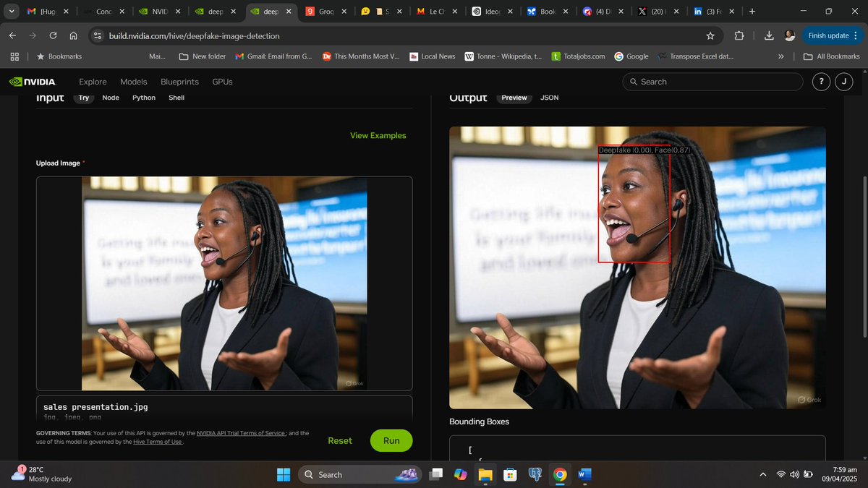Switch to the LinkedIn browser tab
Viewport: 868px width, 488px height.
tap(715, 12)
